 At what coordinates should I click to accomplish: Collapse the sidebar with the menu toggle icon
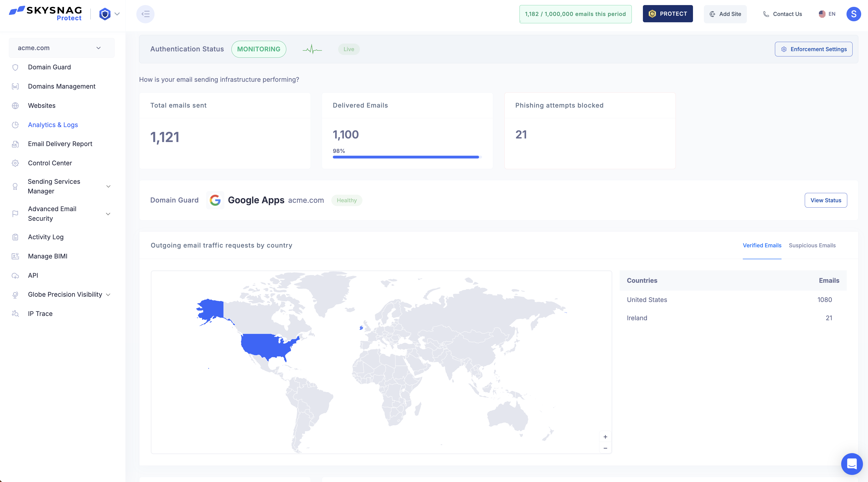145,14
